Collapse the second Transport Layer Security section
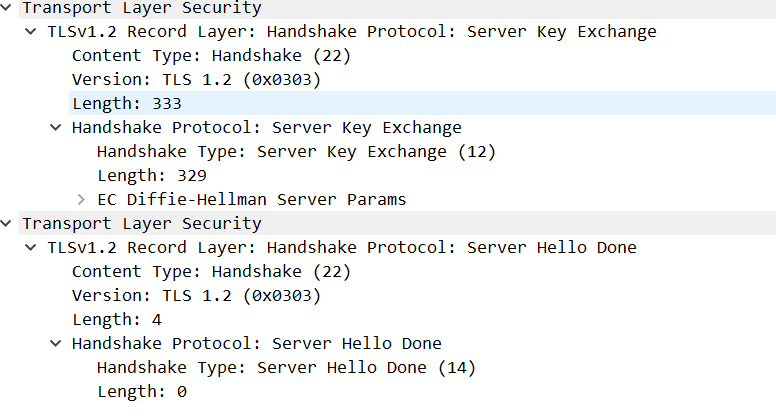This screenshot has width=776, height=420. click(9, 224)
